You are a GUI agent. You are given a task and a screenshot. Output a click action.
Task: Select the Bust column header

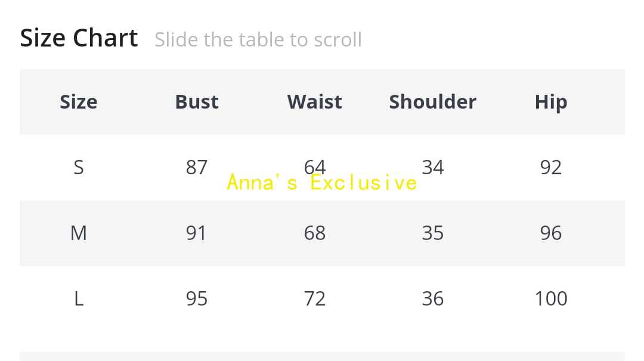[197, 102]
